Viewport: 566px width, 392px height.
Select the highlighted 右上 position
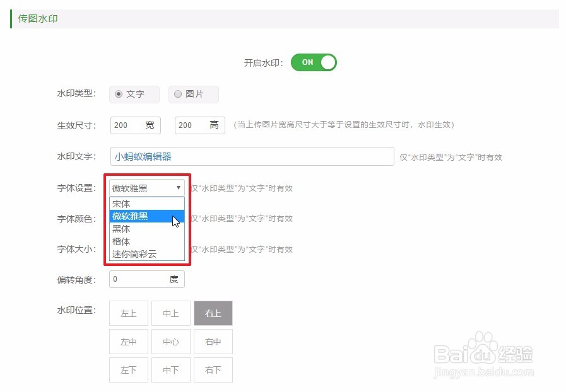pyautogui.click(x=213, y=313)
